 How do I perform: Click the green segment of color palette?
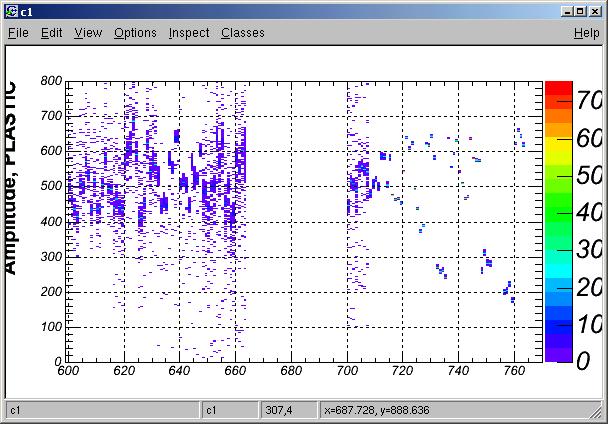(559, 209)
